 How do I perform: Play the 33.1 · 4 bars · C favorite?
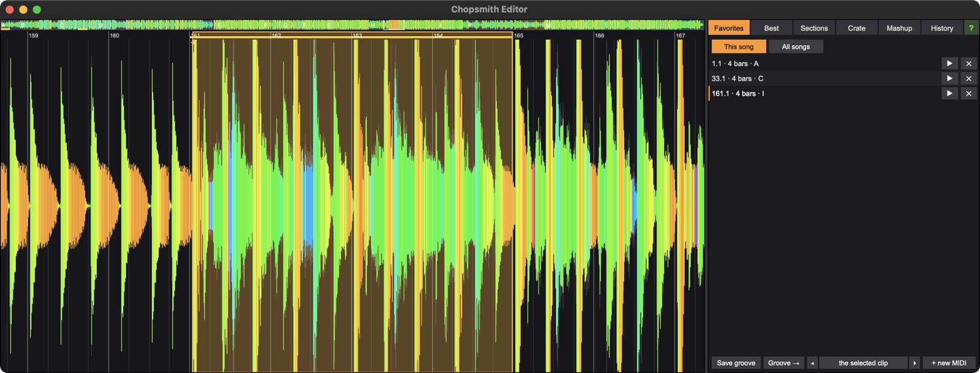tap(949, 78)
